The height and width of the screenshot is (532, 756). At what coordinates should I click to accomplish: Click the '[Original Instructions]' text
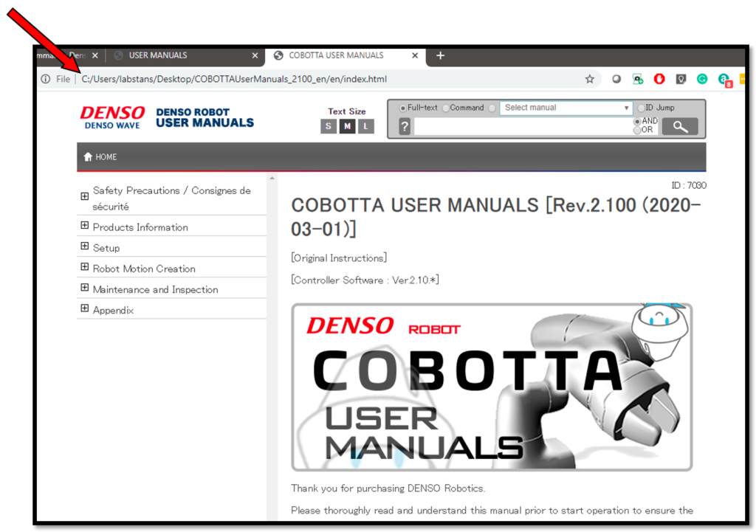pos(339,258)
